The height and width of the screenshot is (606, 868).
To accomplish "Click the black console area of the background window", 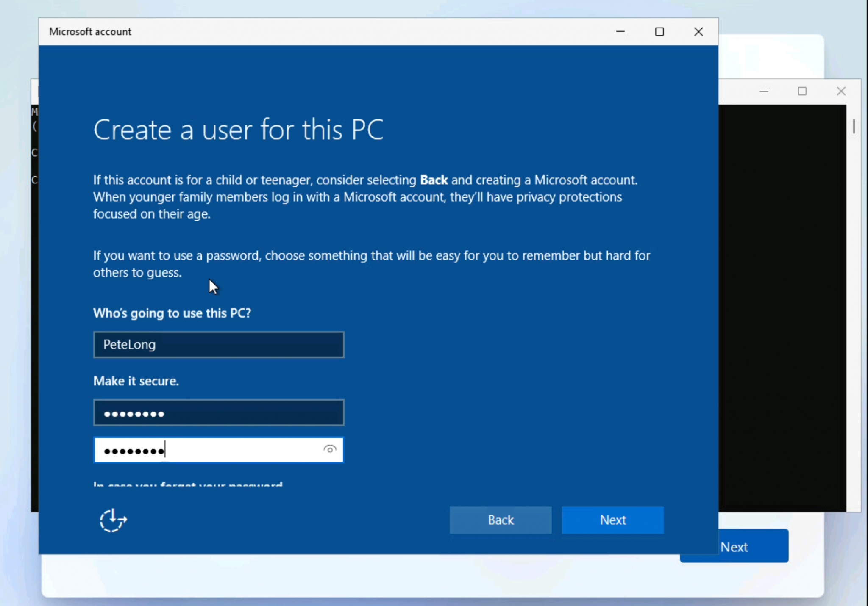I will [784, 296].
